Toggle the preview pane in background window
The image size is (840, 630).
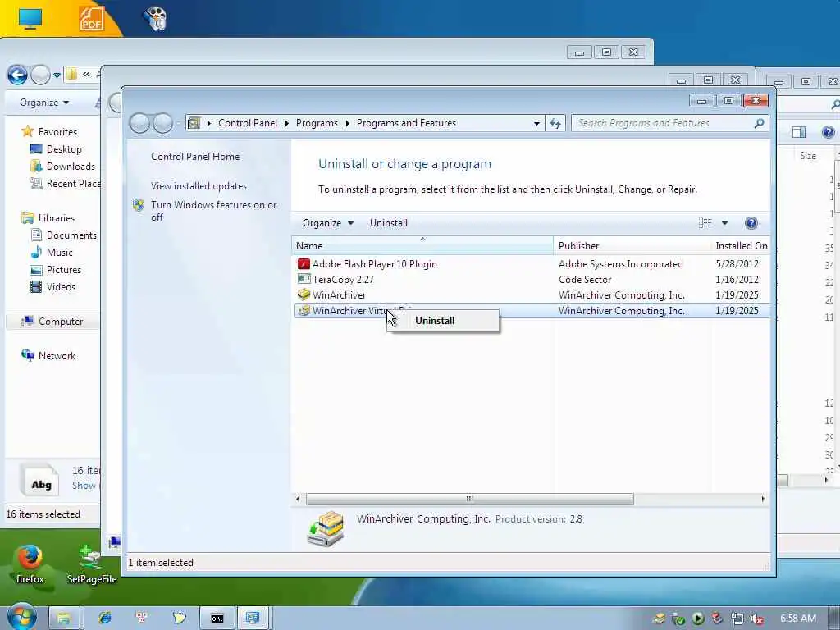(799, 132)
